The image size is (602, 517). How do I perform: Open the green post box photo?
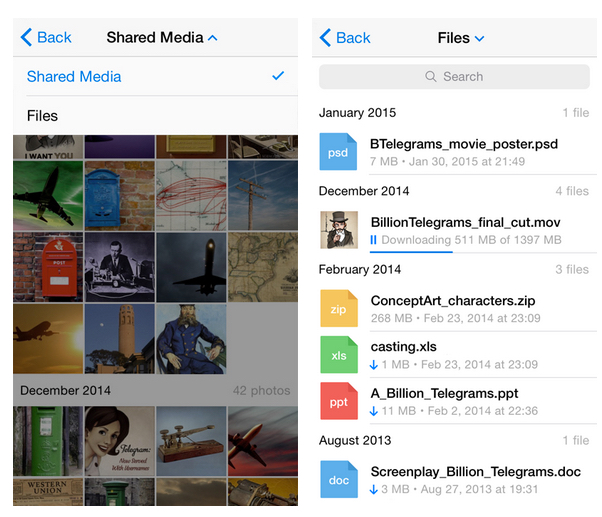(48, 441)
